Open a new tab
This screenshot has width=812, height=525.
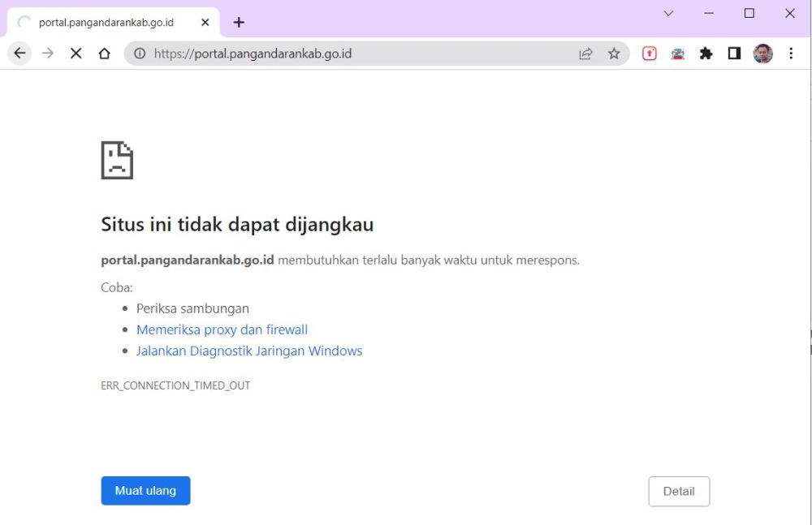point(239,23)
